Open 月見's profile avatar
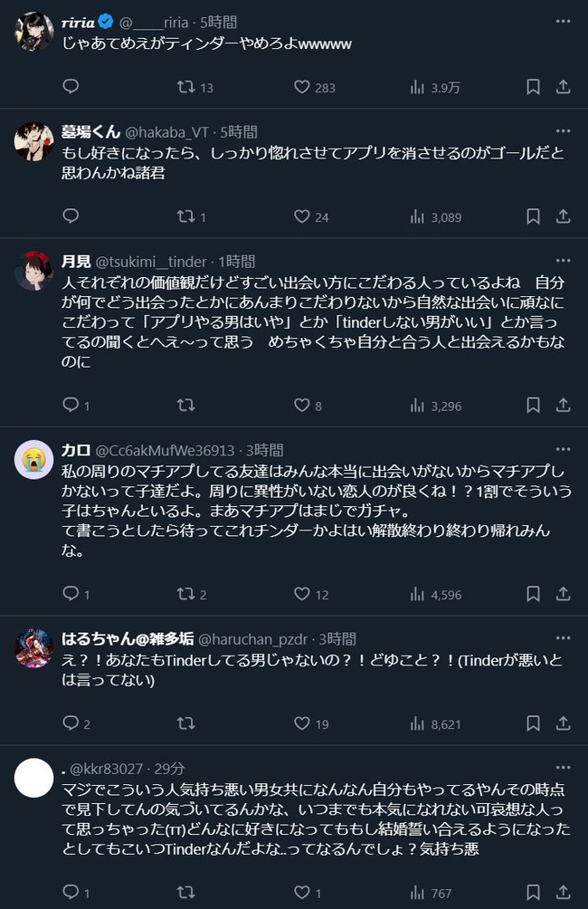 [34, 271]
